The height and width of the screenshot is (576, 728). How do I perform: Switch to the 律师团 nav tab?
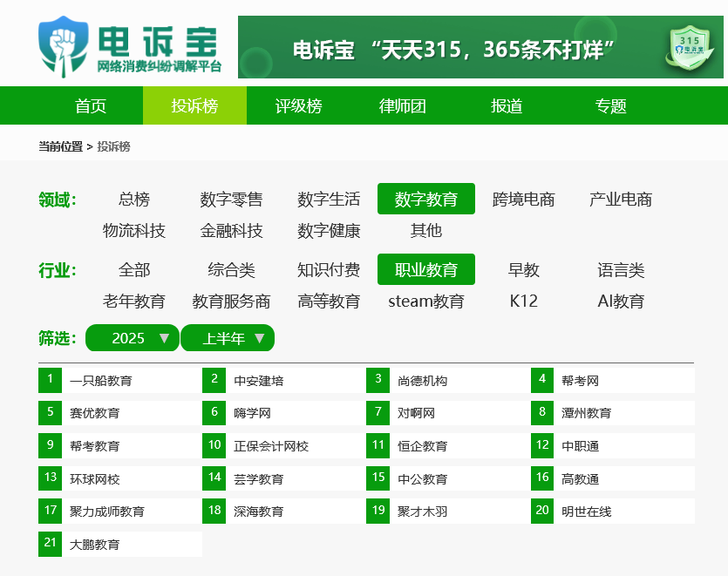403,105
